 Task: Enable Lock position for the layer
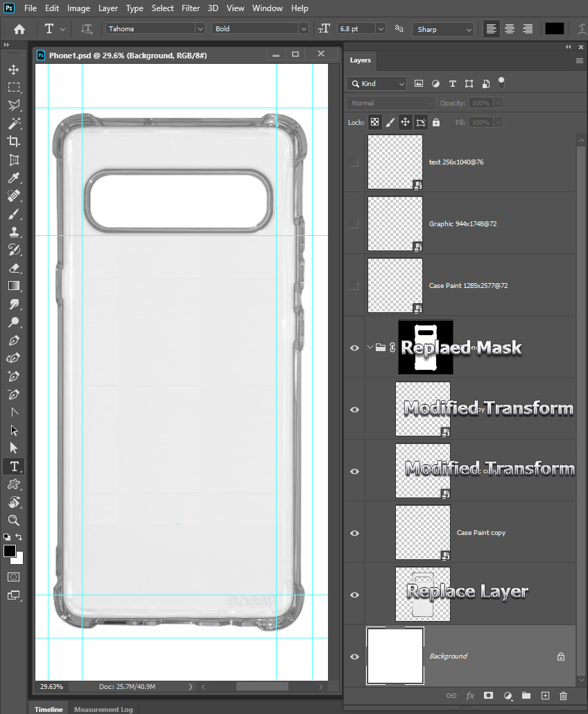[x=406, y=121]
